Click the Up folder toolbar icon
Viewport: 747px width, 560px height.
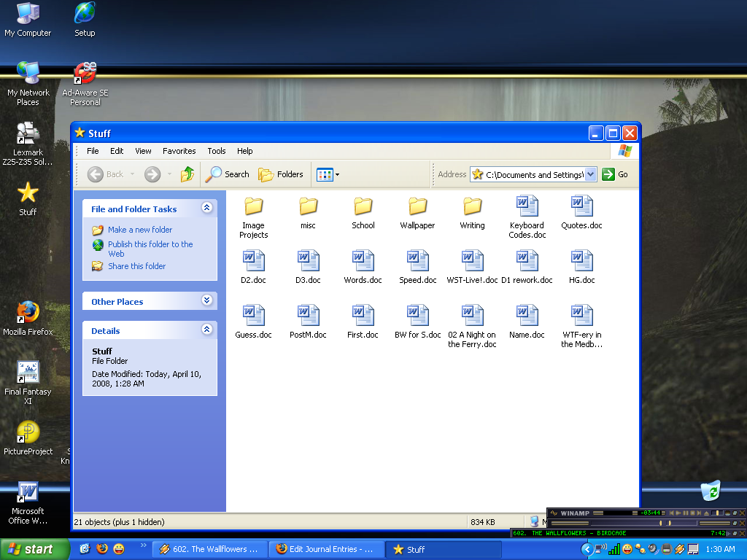[x=187, y=174]
